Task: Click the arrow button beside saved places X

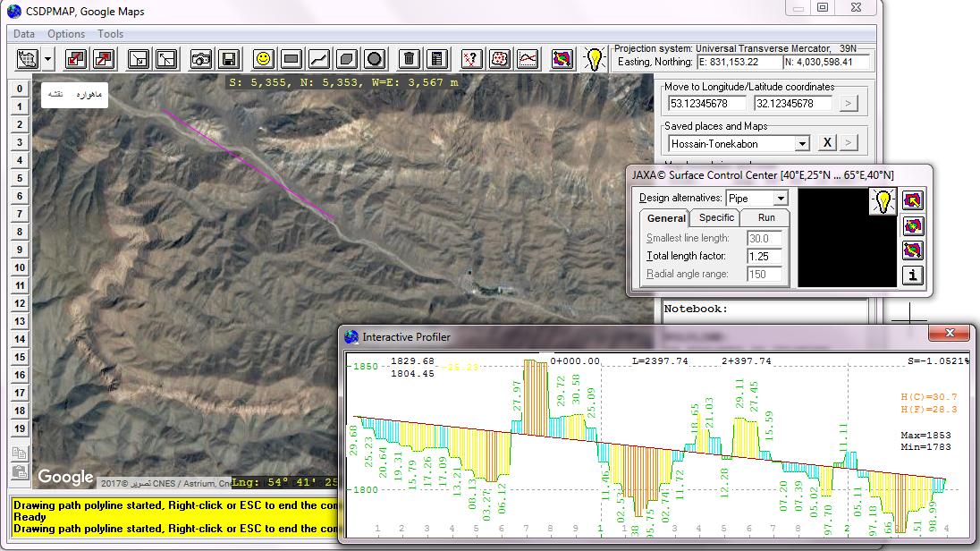Action: (849, 142)
